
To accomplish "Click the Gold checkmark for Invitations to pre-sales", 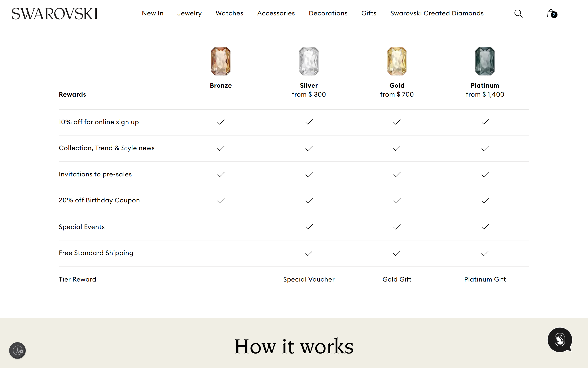I will point(397,175).
